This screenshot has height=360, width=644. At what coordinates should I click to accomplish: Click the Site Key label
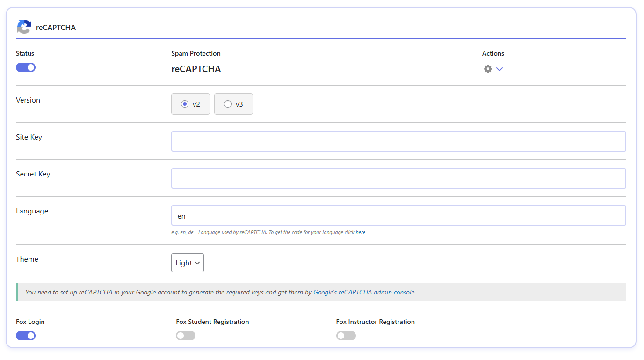pyautogui.click(x=29, y=137)
